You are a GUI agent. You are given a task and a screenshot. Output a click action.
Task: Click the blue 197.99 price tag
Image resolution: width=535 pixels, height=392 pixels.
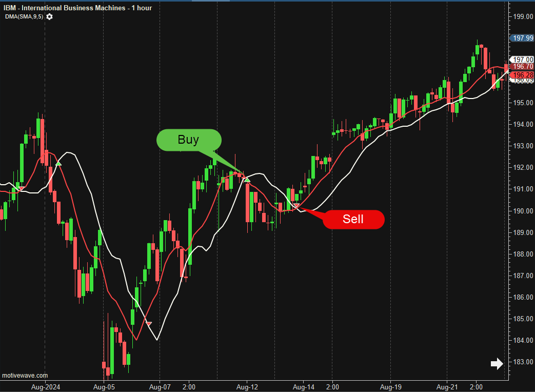tap(523, 38)
